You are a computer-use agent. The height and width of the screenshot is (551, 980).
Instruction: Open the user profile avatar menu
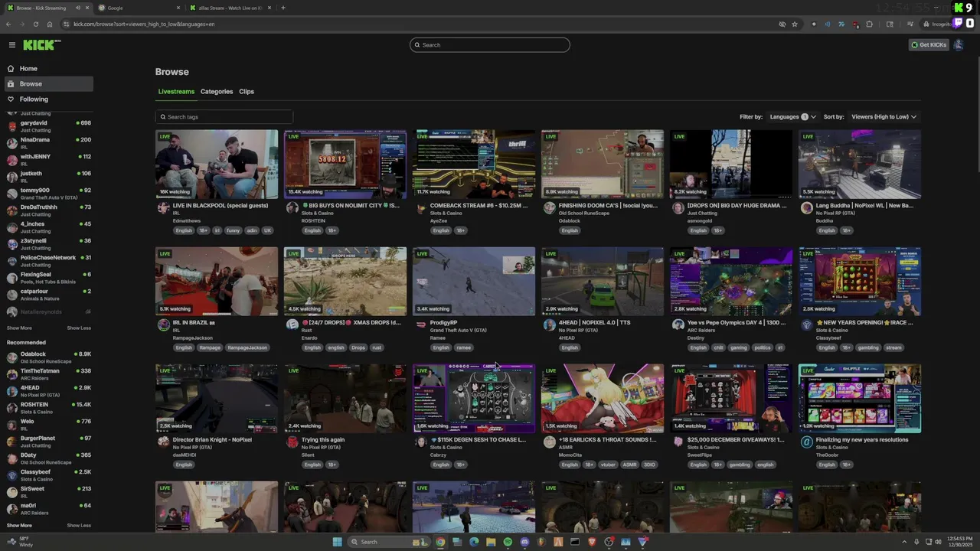959,45
